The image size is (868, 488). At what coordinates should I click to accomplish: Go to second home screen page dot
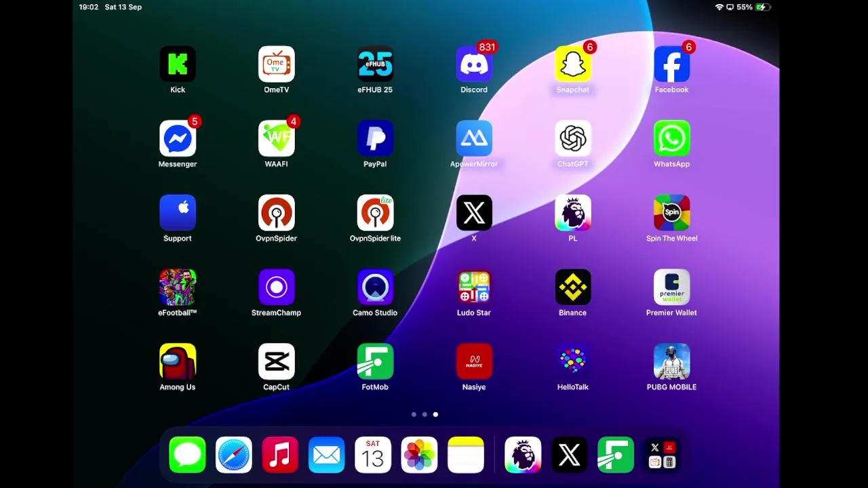[x=425, y=414]
